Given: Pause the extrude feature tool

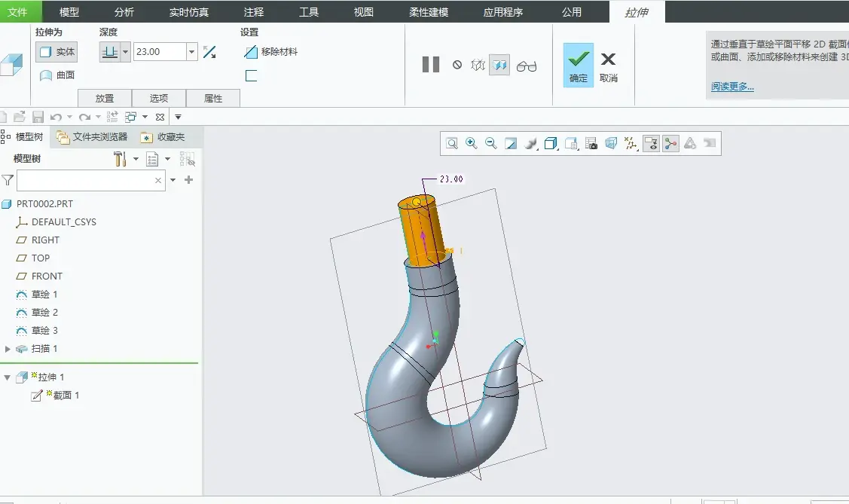Looking at the screenshot, I should (x=430, y=65).
